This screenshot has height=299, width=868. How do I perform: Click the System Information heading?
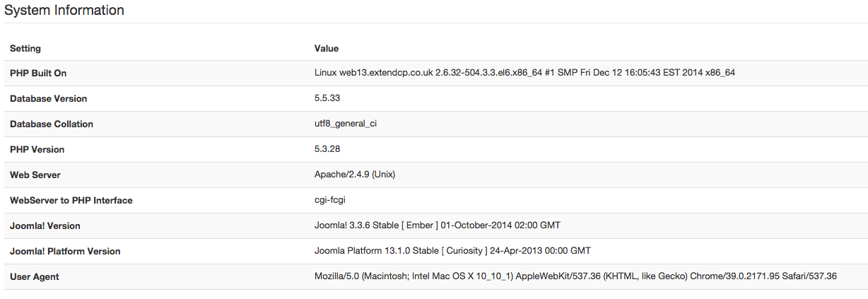64,11
